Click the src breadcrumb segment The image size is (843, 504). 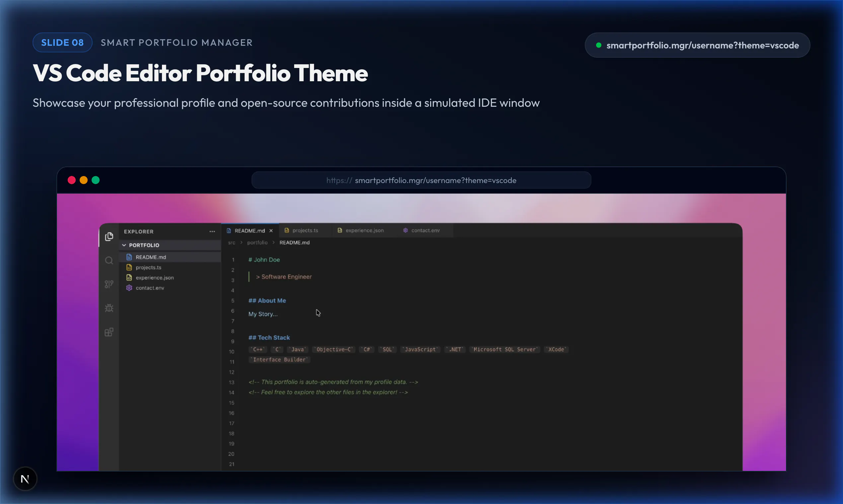[231, 242]
